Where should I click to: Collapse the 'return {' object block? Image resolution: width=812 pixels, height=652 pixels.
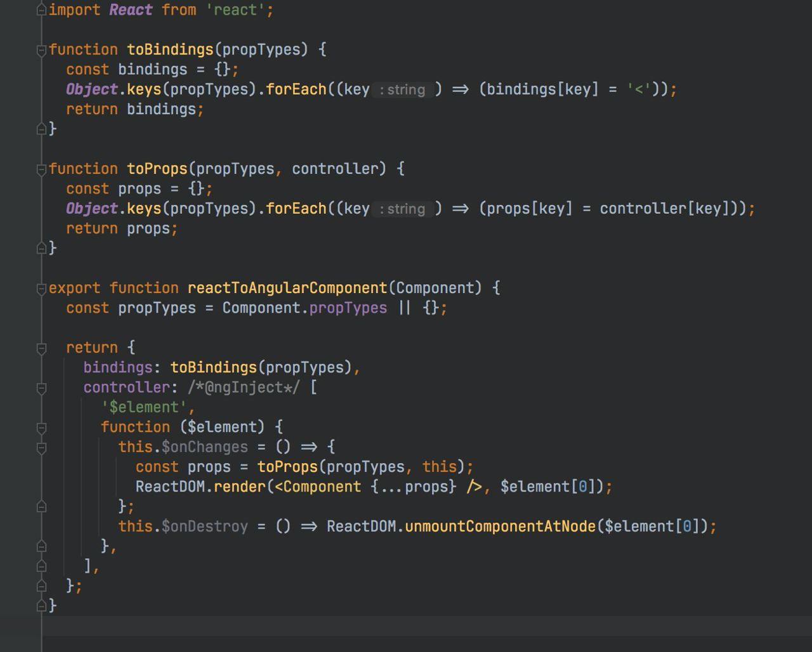coord(41,348)
